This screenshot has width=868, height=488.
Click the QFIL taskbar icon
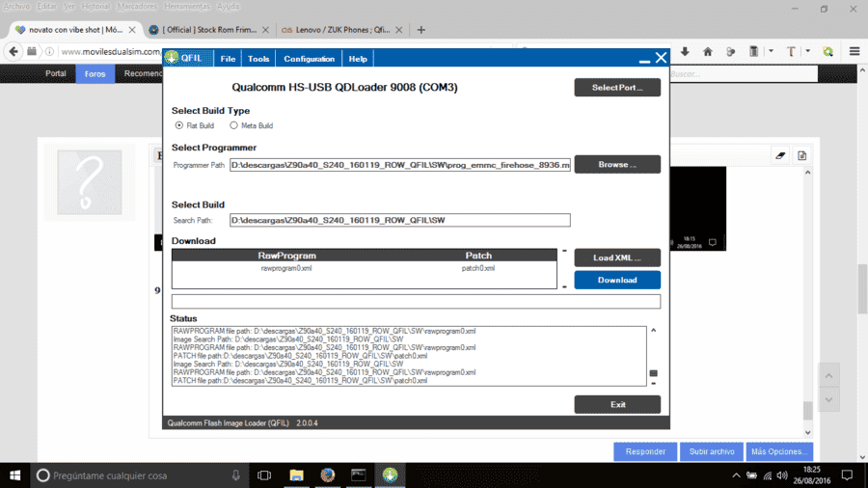pyautogui.click(x=390, y=475)
